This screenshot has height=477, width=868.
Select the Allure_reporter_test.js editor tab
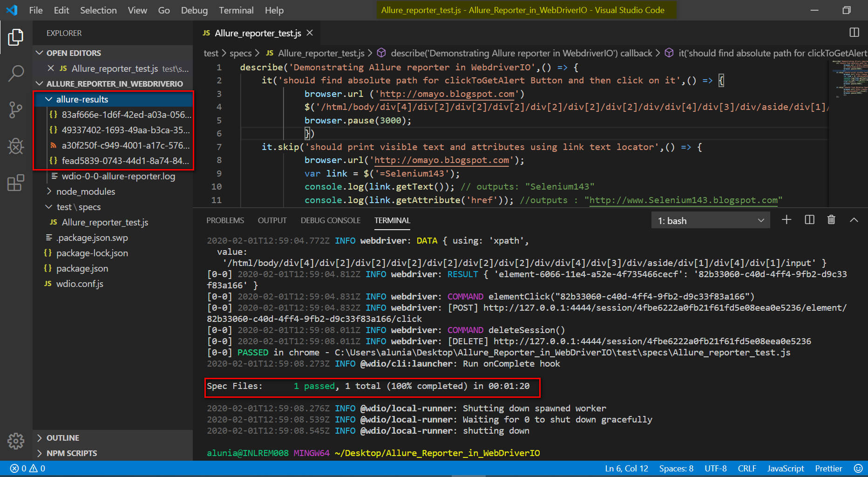click(258, 33)
